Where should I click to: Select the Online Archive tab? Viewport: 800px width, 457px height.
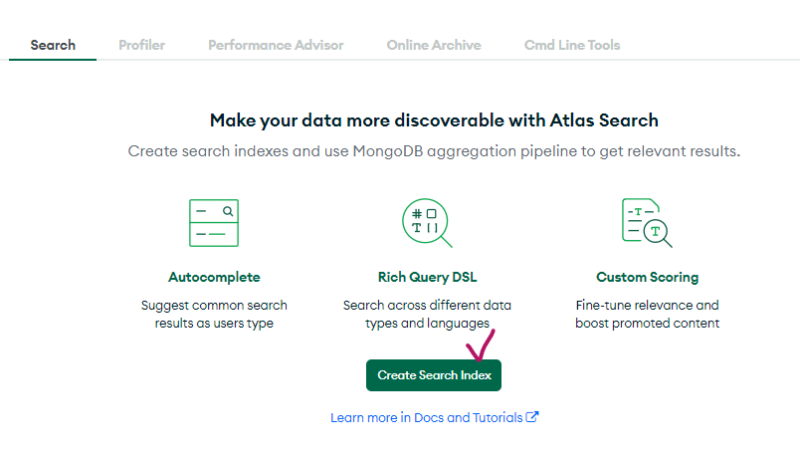(434, 45)
